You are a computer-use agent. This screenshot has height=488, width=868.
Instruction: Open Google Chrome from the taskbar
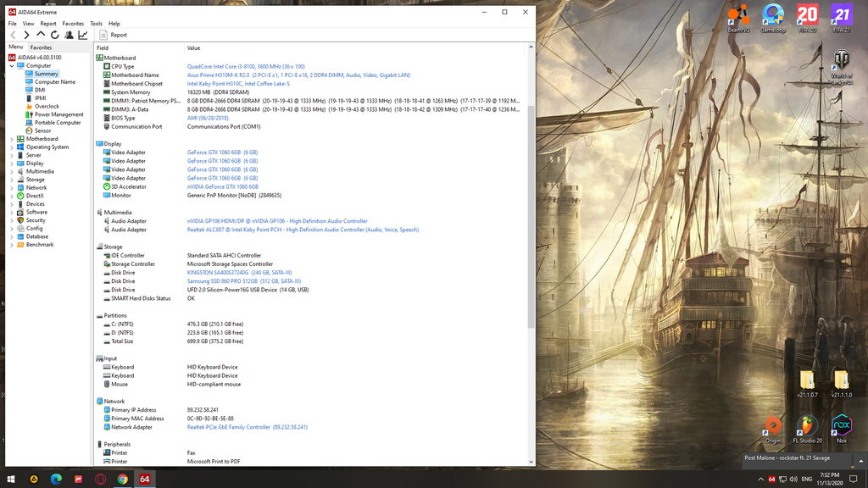123,480
